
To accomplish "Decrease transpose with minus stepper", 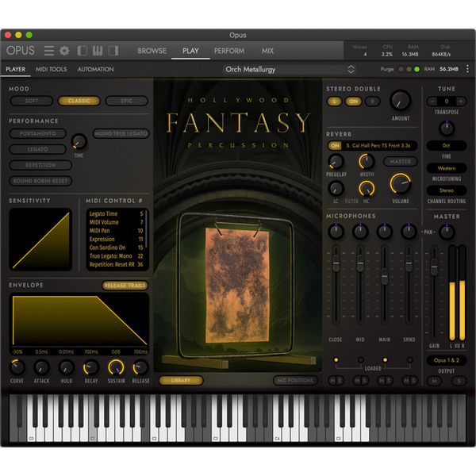I will 432,102.
